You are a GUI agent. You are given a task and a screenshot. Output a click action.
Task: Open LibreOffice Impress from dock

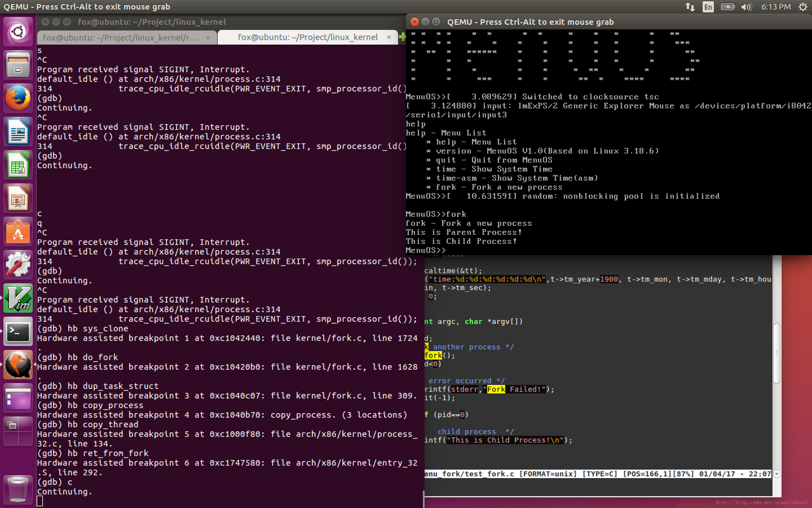(18, 198)
